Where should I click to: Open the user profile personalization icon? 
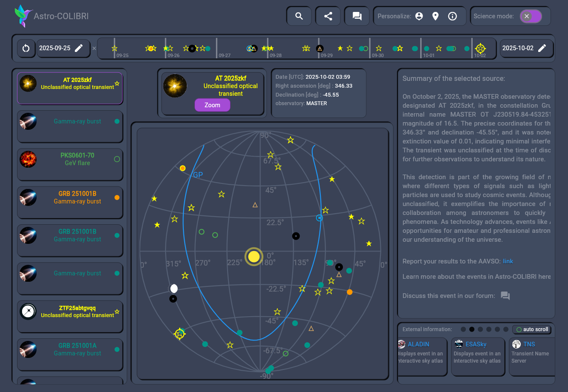pos(419,16)
